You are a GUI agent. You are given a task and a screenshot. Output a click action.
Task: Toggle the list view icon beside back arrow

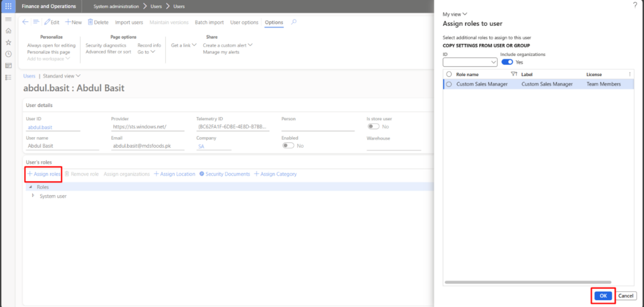tap(36, 22)
